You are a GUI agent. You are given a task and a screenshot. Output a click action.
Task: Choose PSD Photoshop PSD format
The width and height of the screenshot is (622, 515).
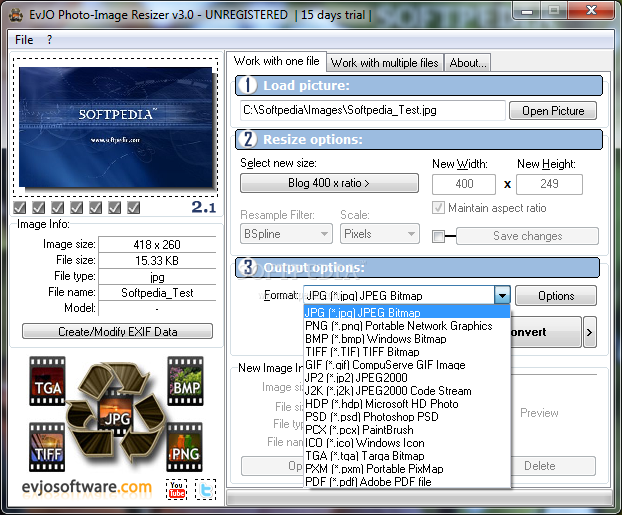tap(407, 417)
